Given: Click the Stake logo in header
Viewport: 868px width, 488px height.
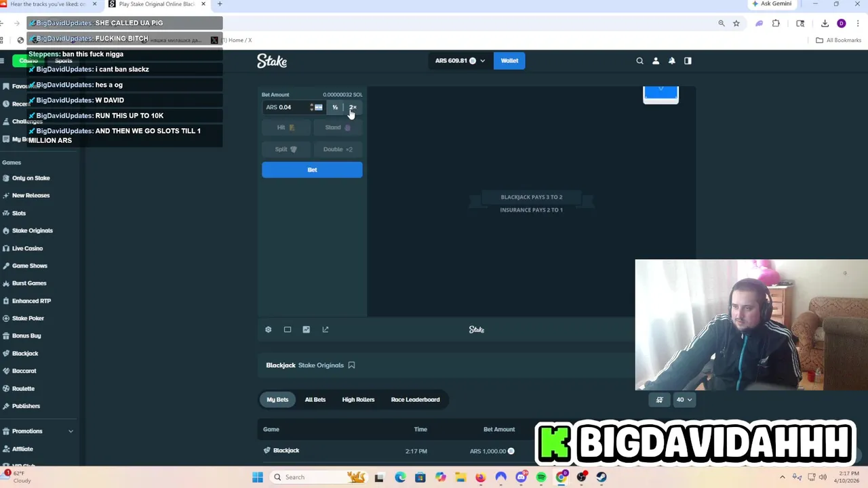Looking at the screenshot, I should pos(272,61).
